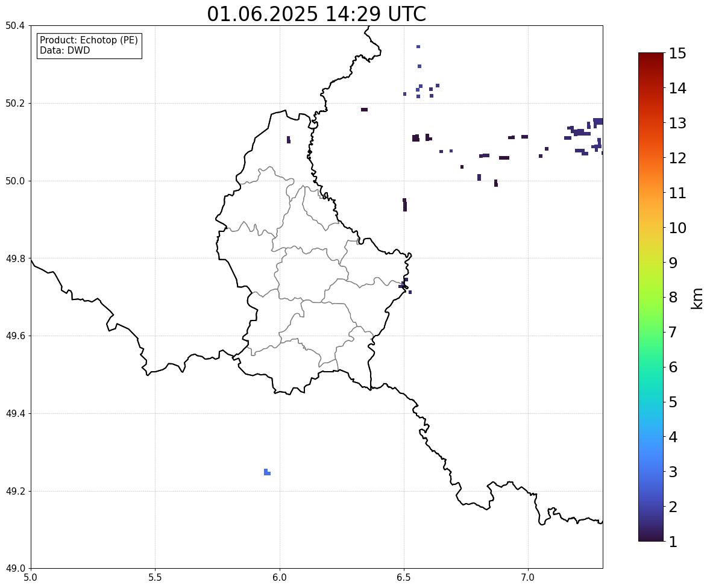The height and width of the screenshot is (588, 710).
Task: Click colorbar tick value 14
Action: (x=677, y=89)
